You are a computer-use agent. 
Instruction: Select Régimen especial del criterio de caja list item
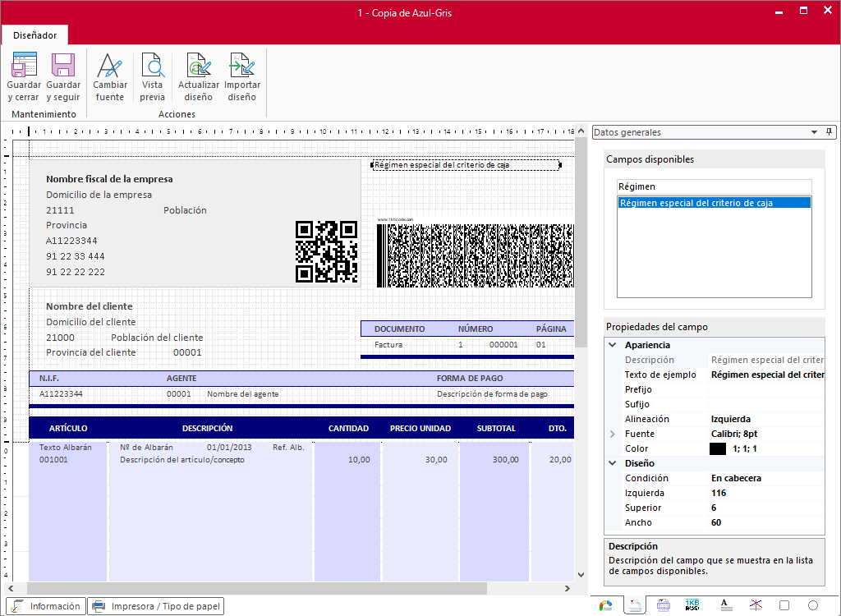coord(715,203)
